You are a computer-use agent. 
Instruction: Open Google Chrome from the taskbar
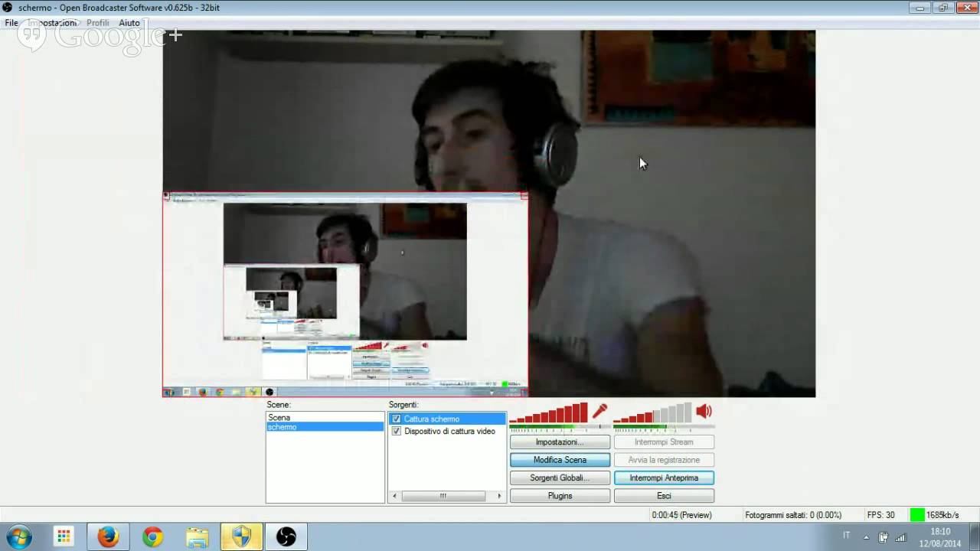152,537
